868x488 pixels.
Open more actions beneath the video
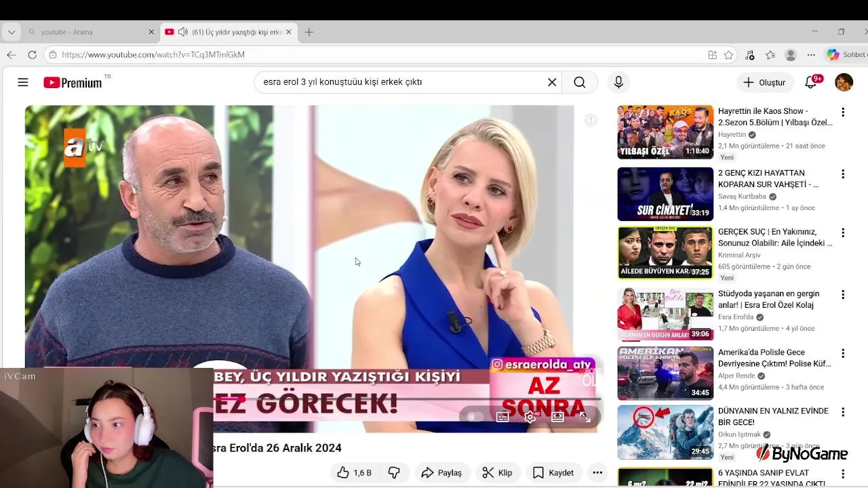point(597,472)
